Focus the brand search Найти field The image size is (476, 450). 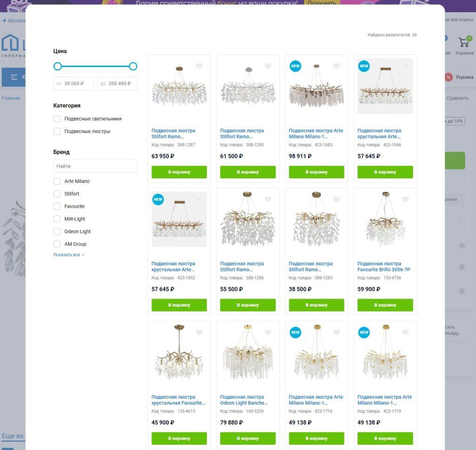tap(95, 166)
